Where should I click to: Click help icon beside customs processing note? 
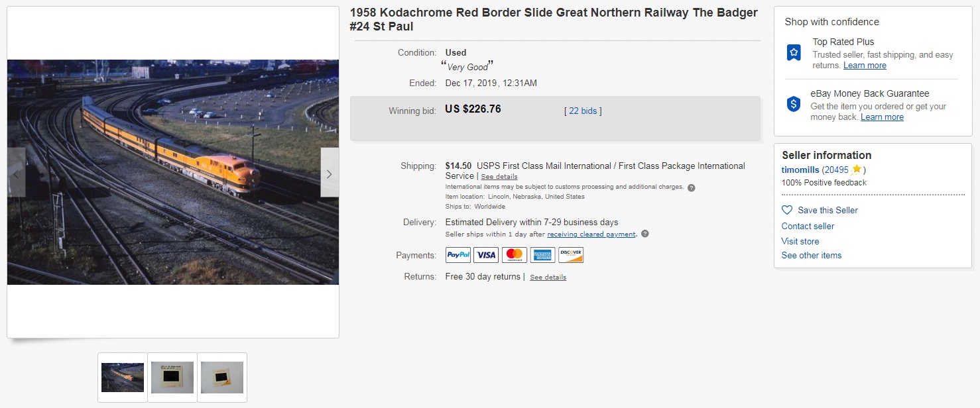[691, 187]
